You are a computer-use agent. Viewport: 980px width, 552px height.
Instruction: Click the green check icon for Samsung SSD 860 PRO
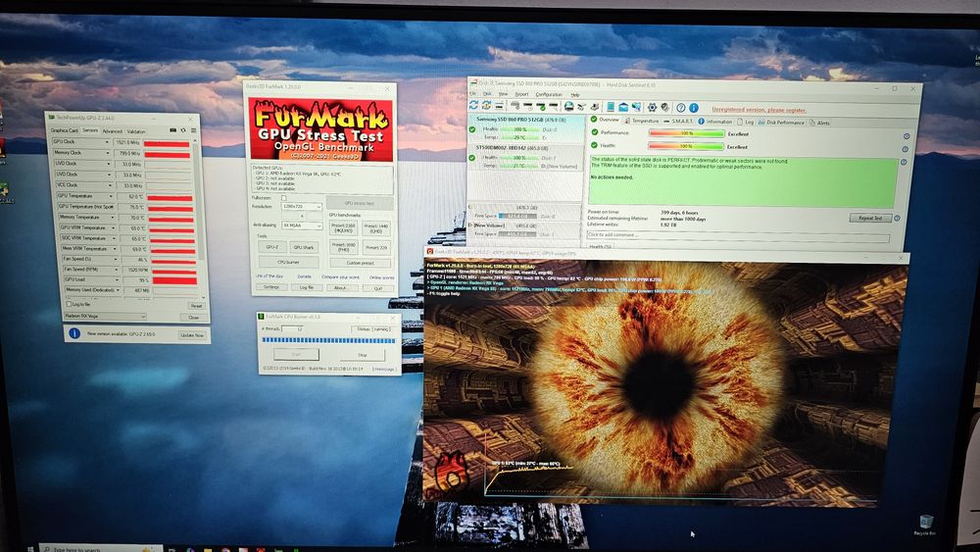(472, 129)
